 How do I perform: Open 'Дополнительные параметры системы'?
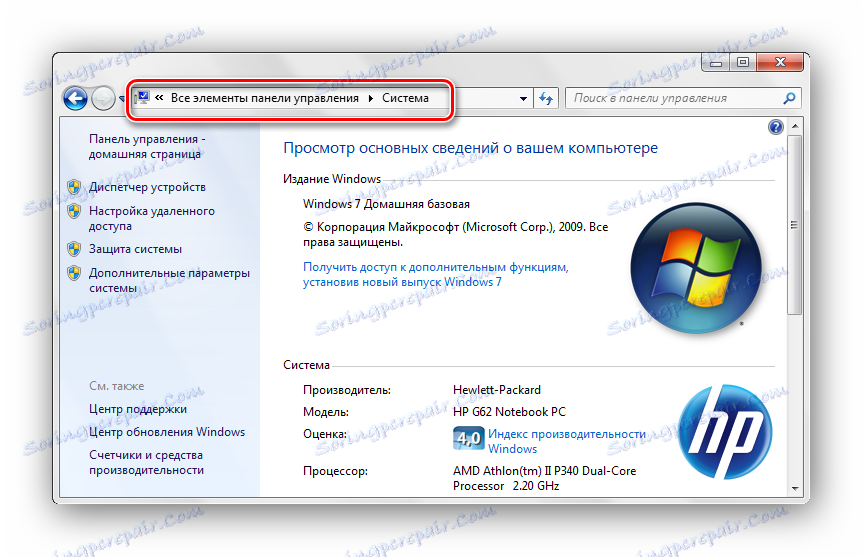pos(170,280)
